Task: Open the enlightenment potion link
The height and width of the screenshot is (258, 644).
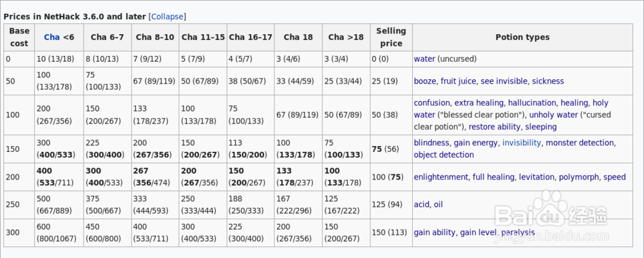Action: click(440, 177)
